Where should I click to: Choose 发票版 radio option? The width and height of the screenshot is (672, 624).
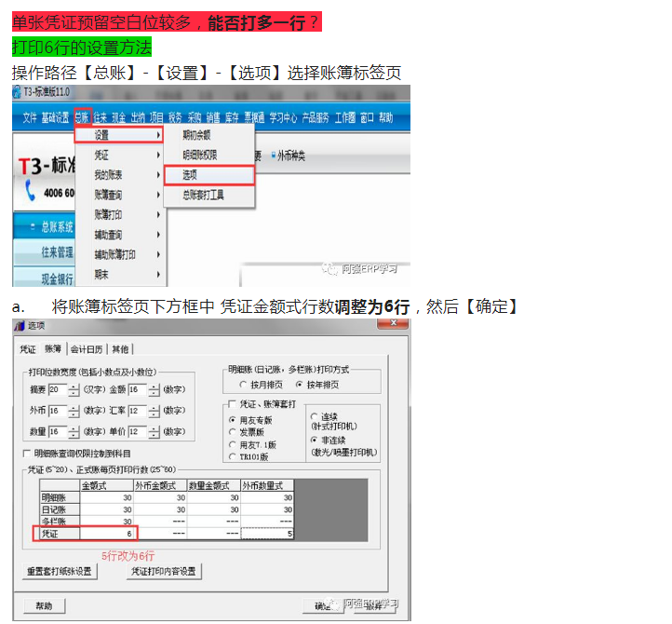click(233, 433)
